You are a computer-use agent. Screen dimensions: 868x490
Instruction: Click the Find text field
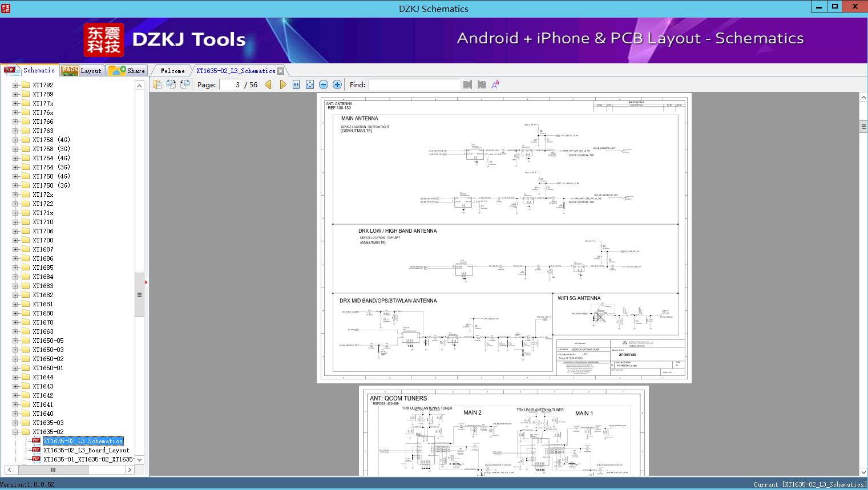(x=414, y=84)
